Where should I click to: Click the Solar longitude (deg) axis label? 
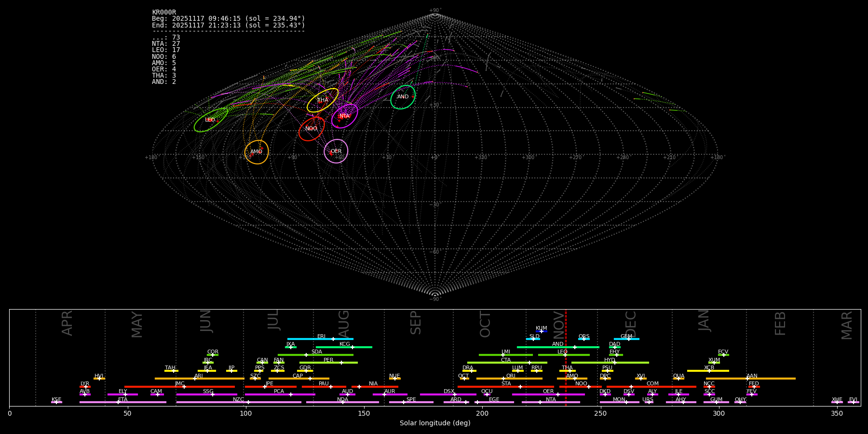[x=434, y=423]
